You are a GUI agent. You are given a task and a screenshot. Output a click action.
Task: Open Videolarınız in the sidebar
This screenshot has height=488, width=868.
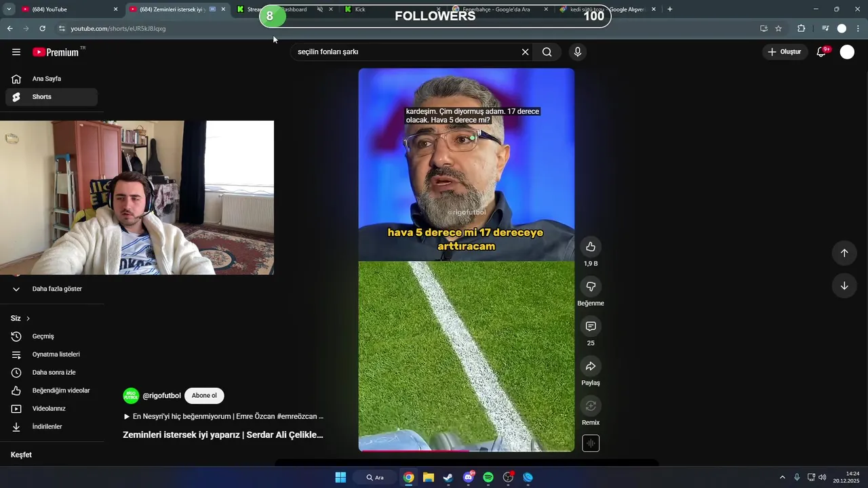coord(52,409)
